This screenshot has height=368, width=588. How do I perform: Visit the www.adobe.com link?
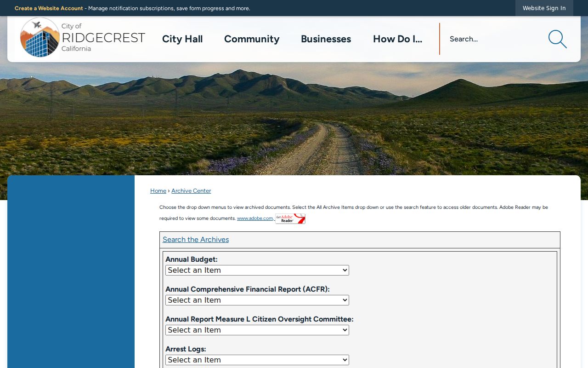pyautogui.click(x=255, y=218)
